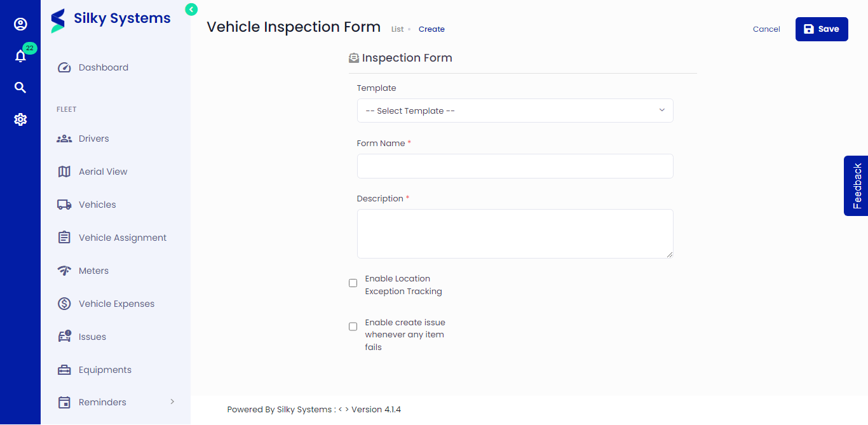Screen dimensions: 868x425
Task: Collapse the sidebar with the green chevron
Action: pos(191,10)
